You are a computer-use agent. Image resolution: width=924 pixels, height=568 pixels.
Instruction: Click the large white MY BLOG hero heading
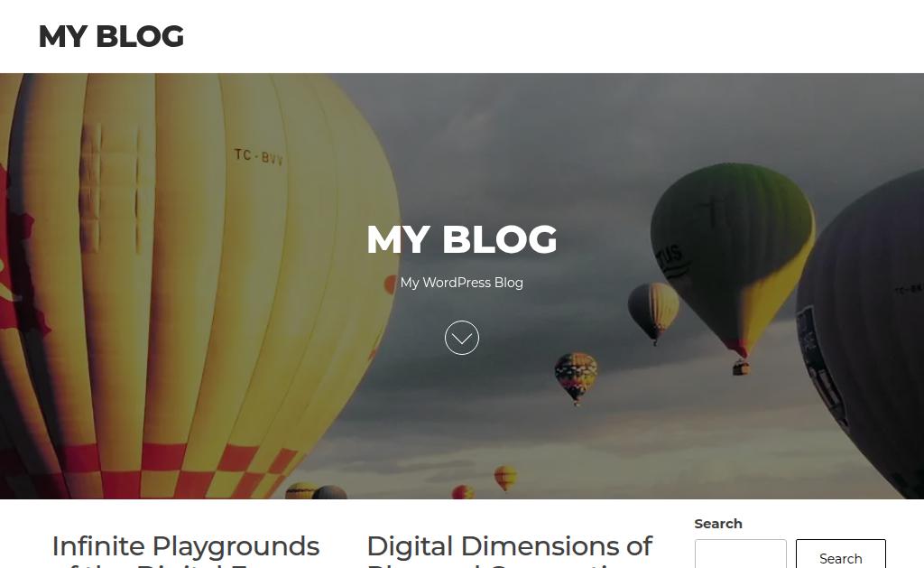tap(461, 239)
